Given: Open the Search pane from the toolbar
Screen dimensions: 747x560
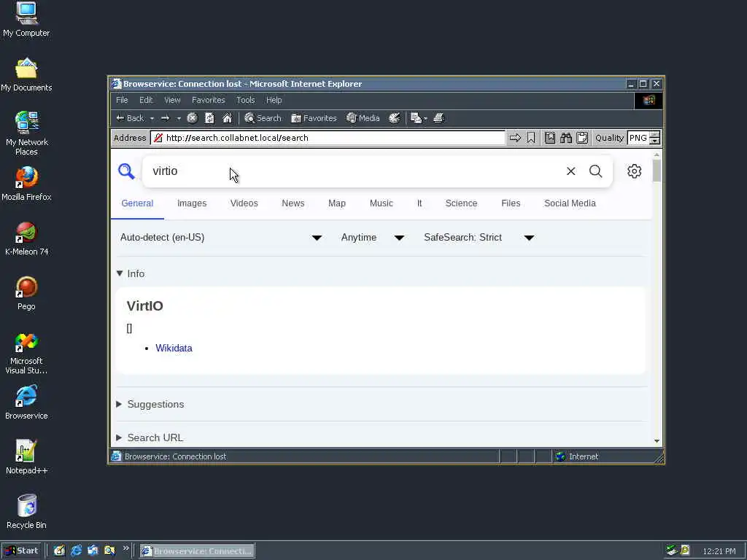Looking at the screenshot, I should tap(263, 118).
